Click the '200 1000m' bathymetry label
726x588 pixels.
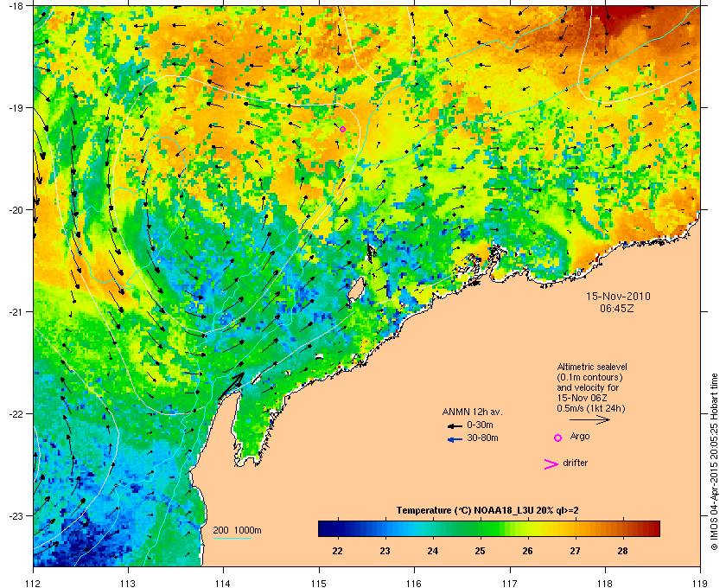point(237,531)
